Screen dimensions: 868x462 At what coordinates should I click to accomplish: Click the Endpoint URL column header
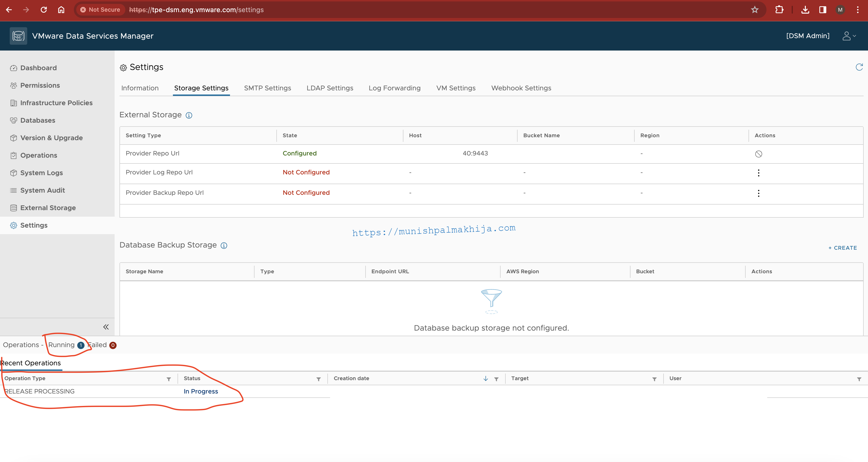point(390,271)
